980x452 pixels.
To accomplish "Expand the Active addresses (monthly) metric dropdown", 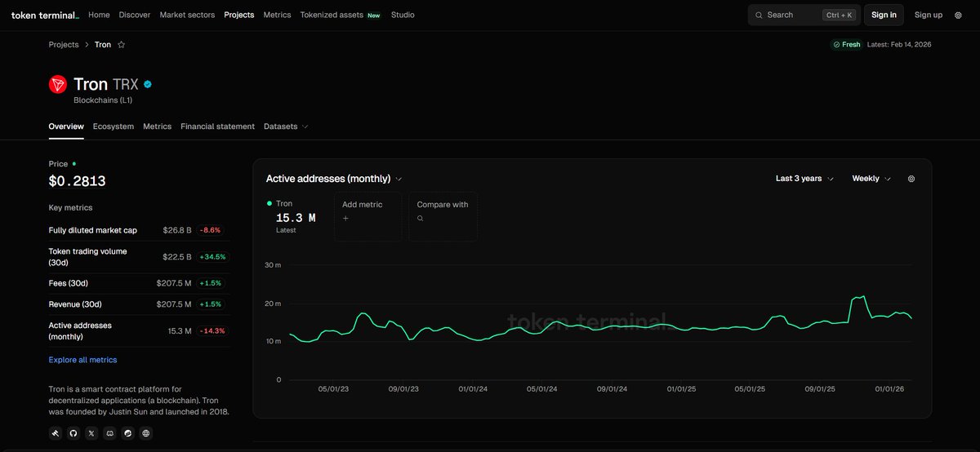I will tap(334, 179).
